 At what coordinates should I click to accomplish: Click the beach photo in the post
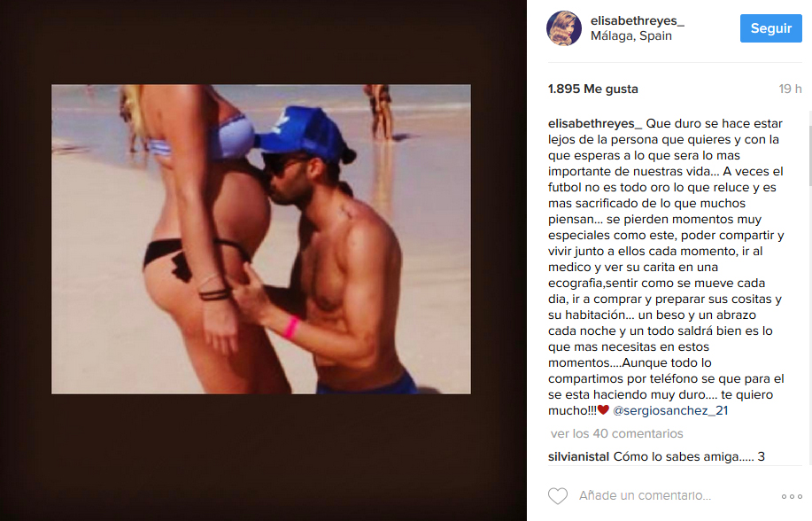pyautogui.click(x=261, y=239)
